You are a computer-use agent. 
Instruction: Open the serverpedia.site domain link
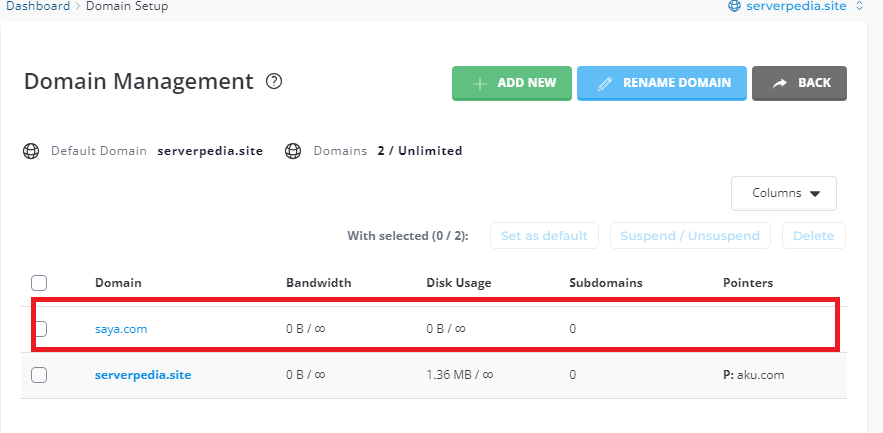(142, 375)
